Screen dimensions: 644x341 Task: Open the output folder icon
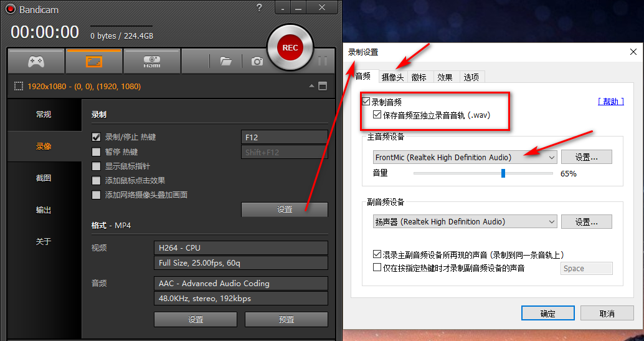226,61
